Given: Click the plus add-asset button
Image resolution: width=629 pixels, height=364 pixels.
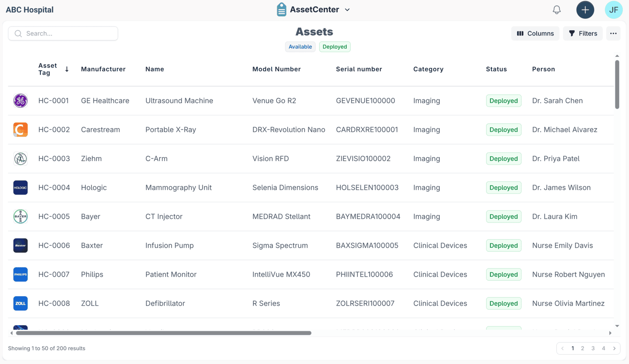Looking at the screenshot, I should point(585,10).
